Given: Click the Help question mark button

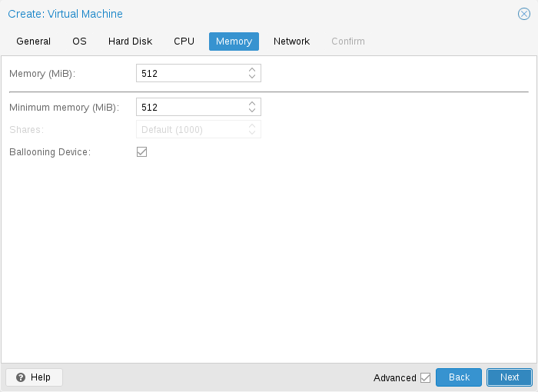Looking at the screenshot, I should coord(34,377).
